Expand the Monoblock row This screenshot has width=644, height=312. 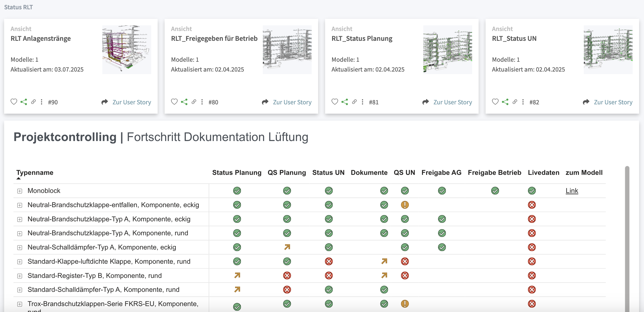pyautogui.click(x=20, y=191)
